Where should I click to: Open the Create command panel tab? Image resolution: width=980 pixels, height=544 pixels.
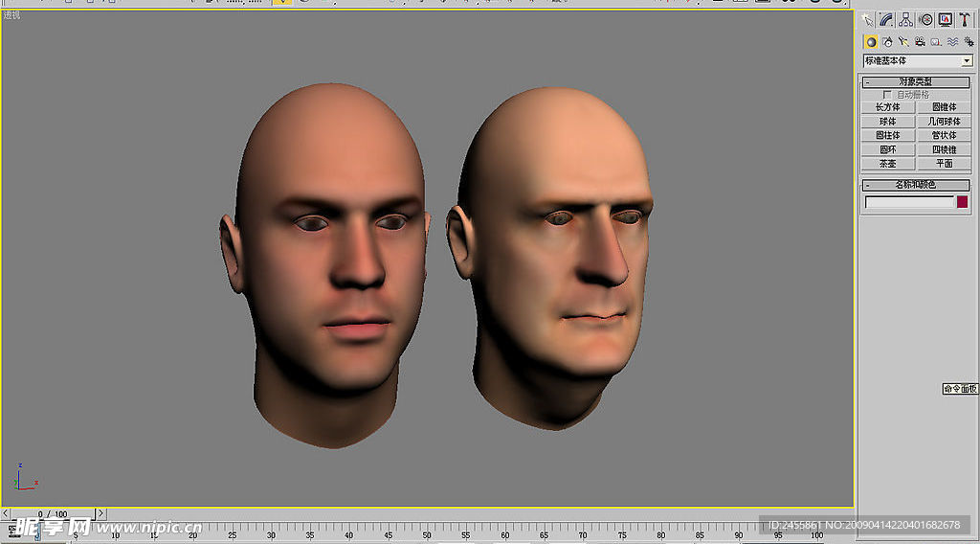point(868,19)
